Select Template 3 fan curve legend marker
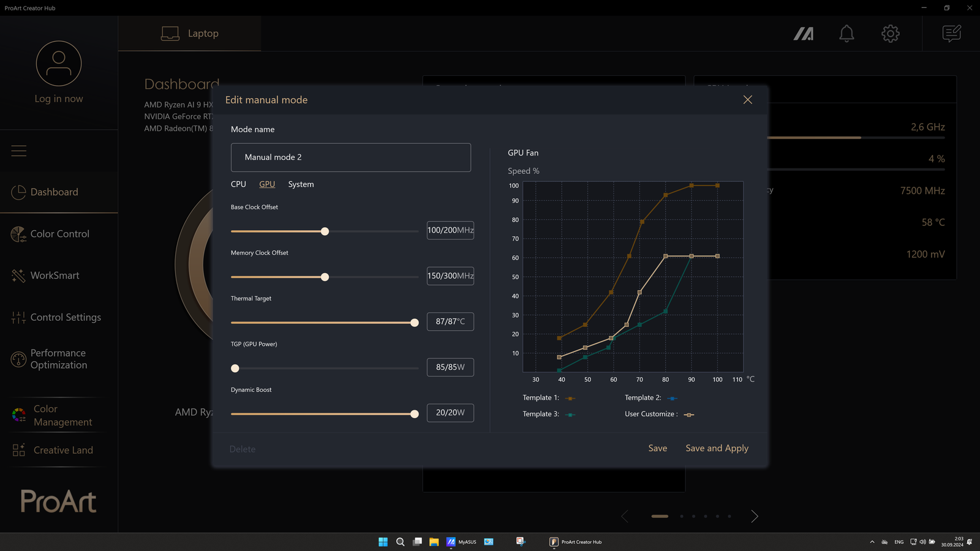 tap(570, 415)
